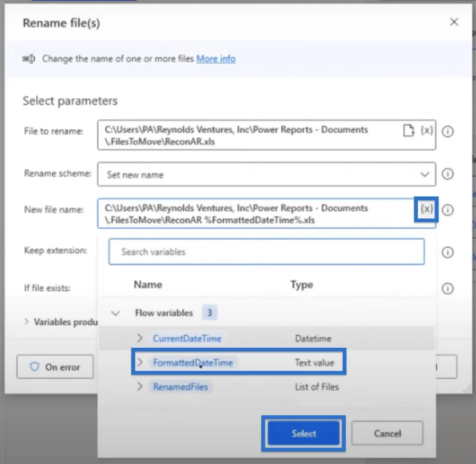Choose the RenamedFiles variable
The image size is (476, 464).
pos(181,387)
